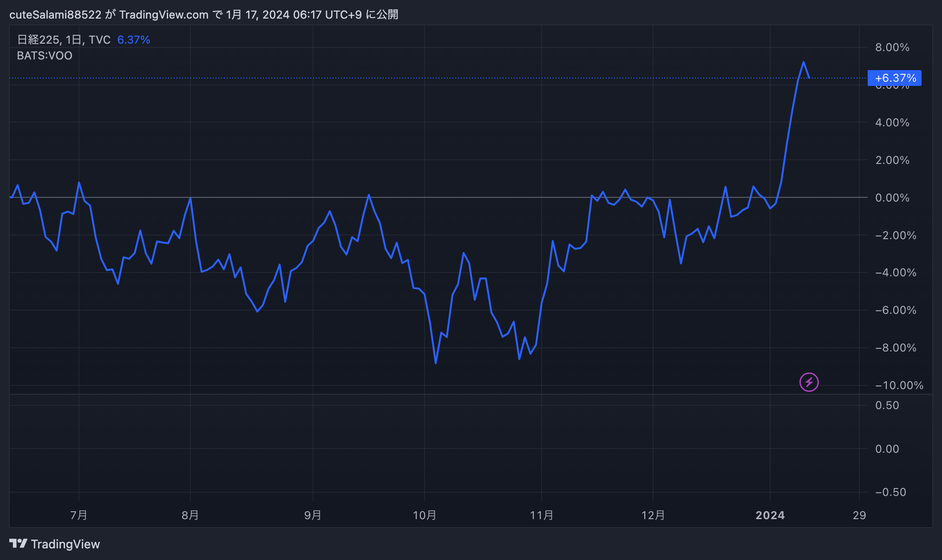Click the TradingView logo at the bottom
Screen dimensions: 942x560
(x=55, y=544)
